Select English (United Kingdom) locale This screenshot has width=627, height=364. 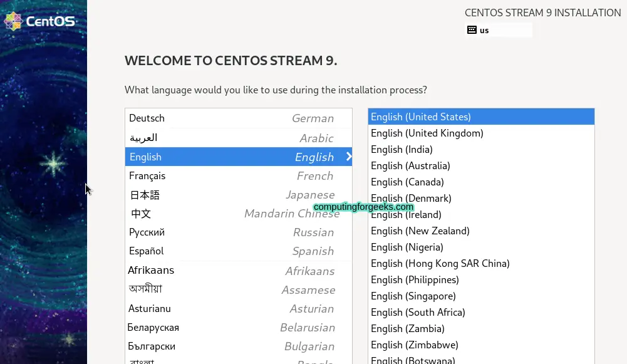pos(481,133)
